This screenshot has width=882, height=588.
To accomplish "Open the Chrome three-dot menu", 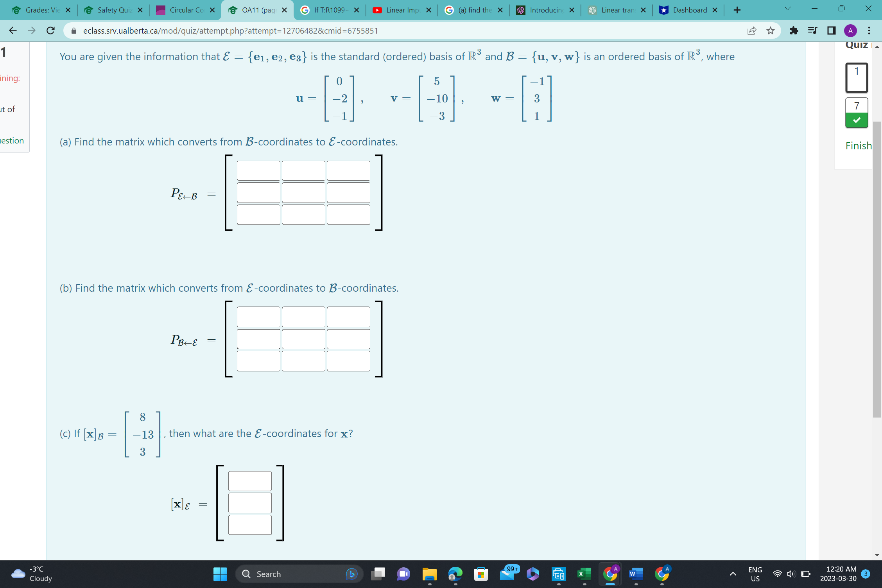I will tap(869, 30).
